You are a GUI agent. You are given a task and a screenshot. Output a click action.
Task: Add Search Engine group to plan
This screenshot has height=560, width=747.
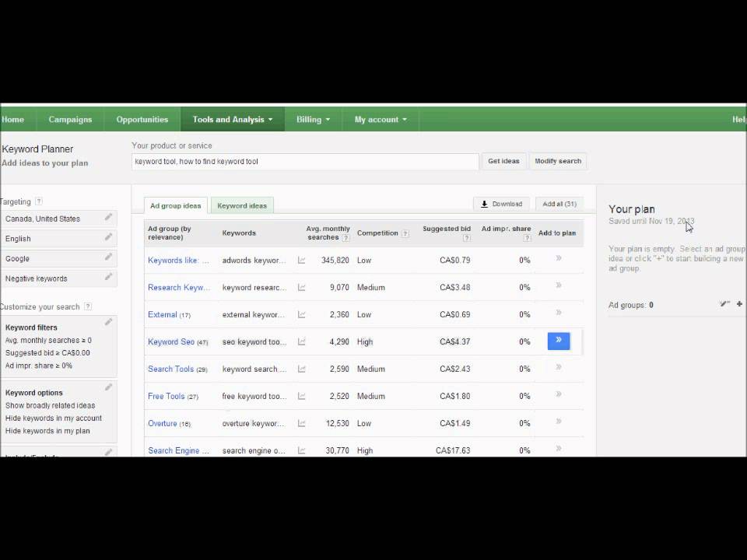pos(559,448)
